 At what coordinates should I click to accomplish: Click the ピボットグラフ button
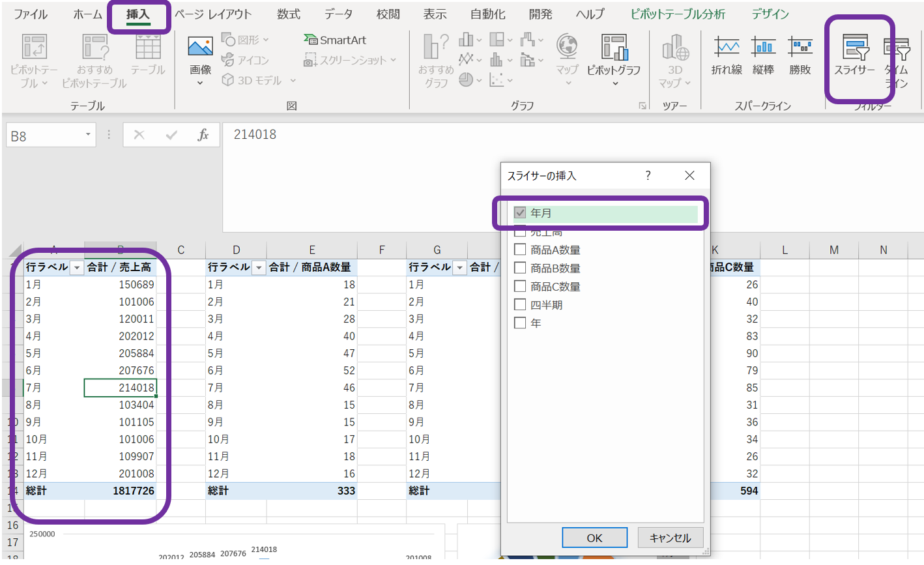coord(614,61)
